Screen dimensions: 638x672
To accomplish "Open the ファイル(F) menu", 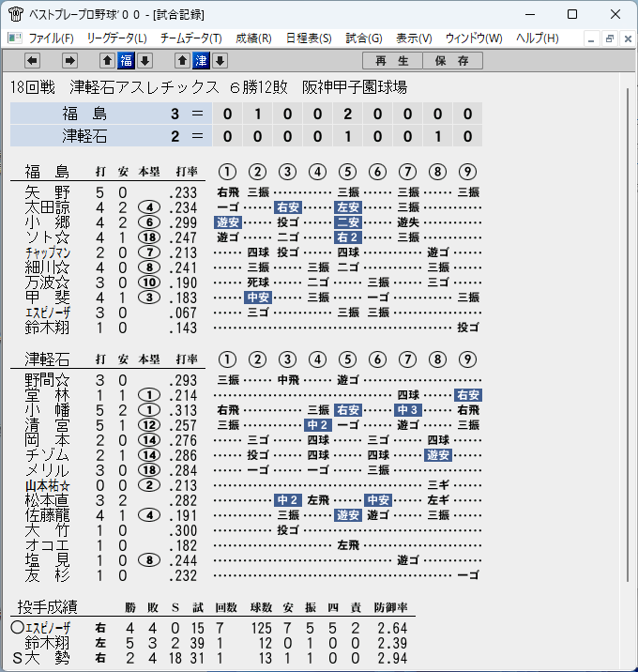I will pos(51,38).
